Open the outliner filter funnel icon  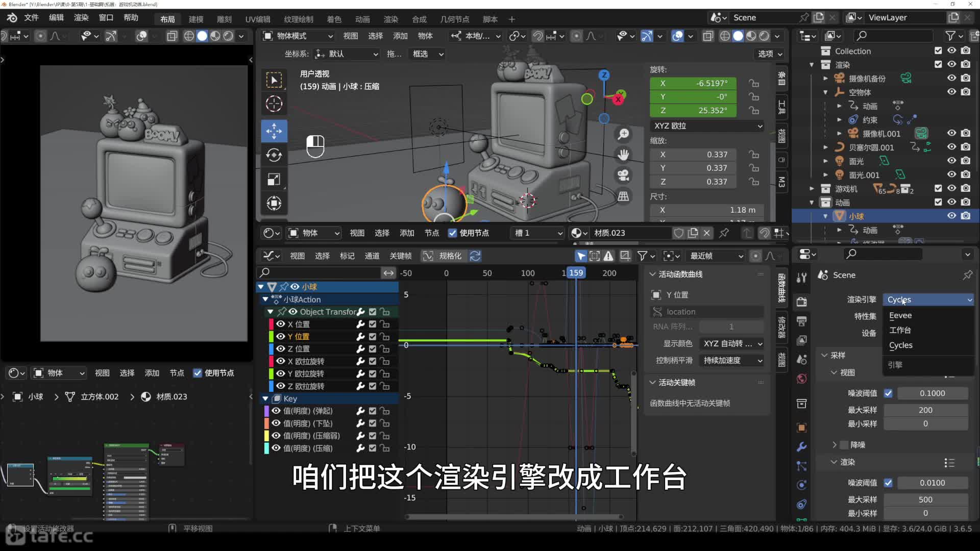point(950,36)
